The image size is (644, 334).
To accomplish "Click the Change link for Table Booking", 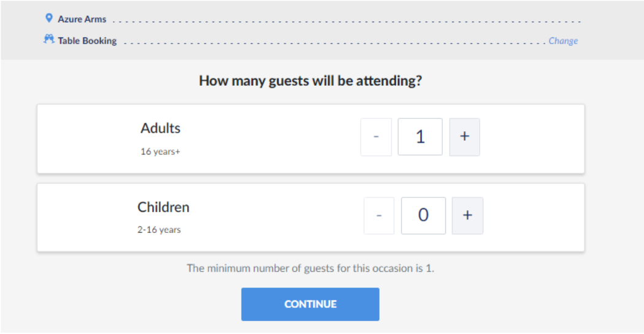I will (563, 40).
